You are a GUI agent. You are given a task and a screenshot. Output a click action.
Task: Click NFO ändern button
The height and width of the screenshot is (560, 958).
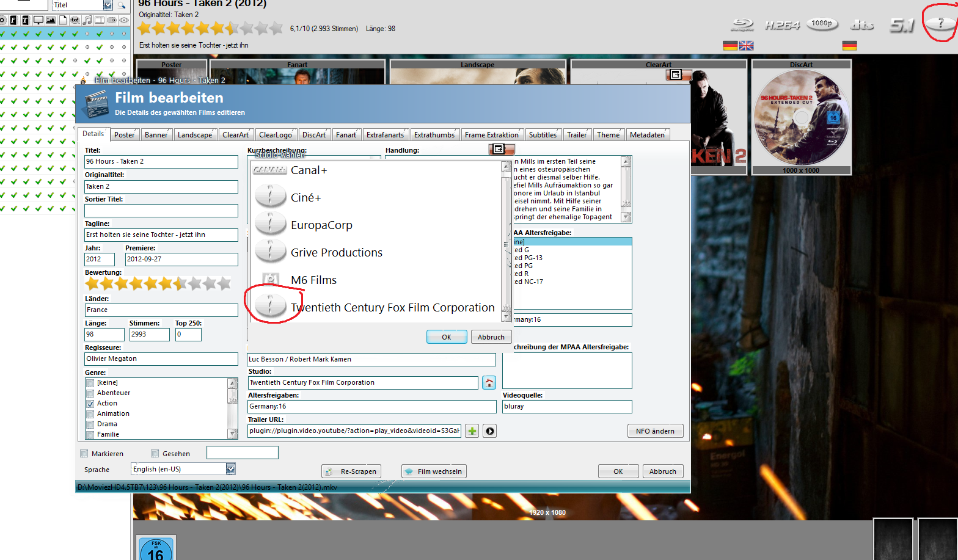[x=655, y=431]
